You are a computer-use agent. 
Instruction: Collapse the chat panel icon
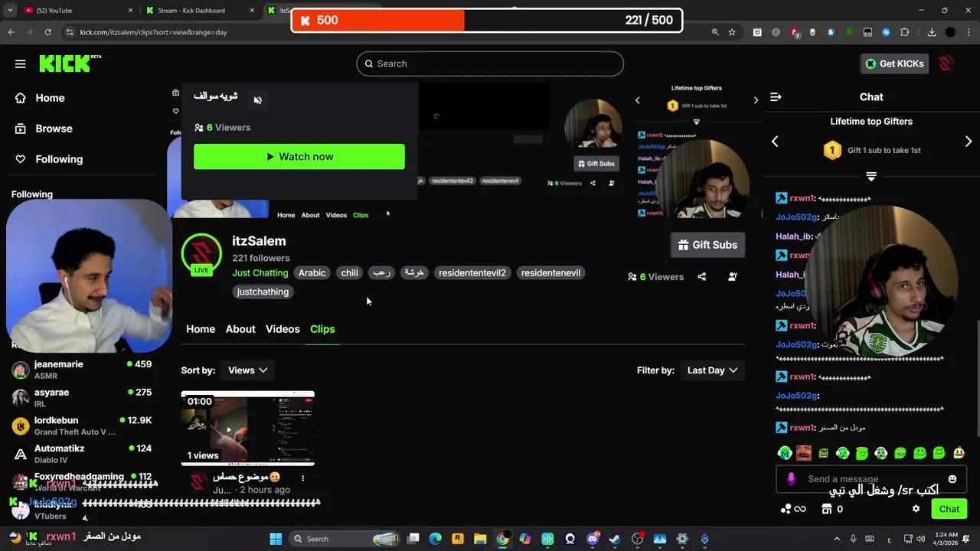pyautogui.click(x=776, y=97)
